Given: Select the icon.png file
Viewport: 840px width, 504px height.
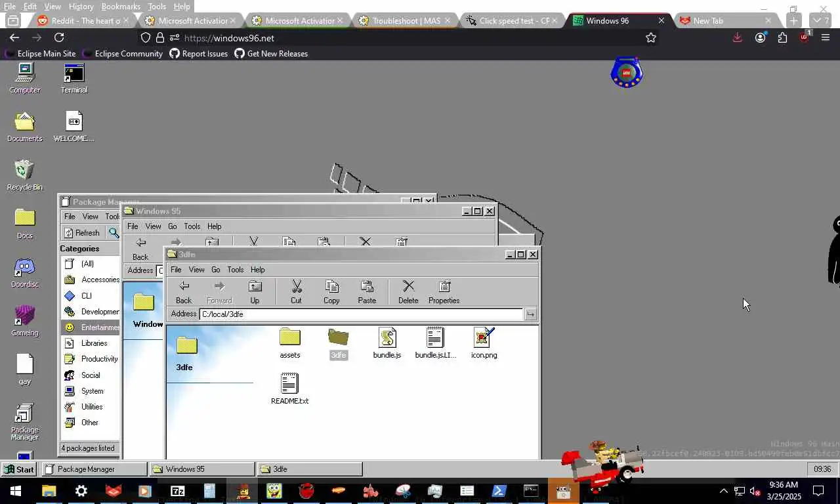Looking at the screenshot, I should point(484,343).
